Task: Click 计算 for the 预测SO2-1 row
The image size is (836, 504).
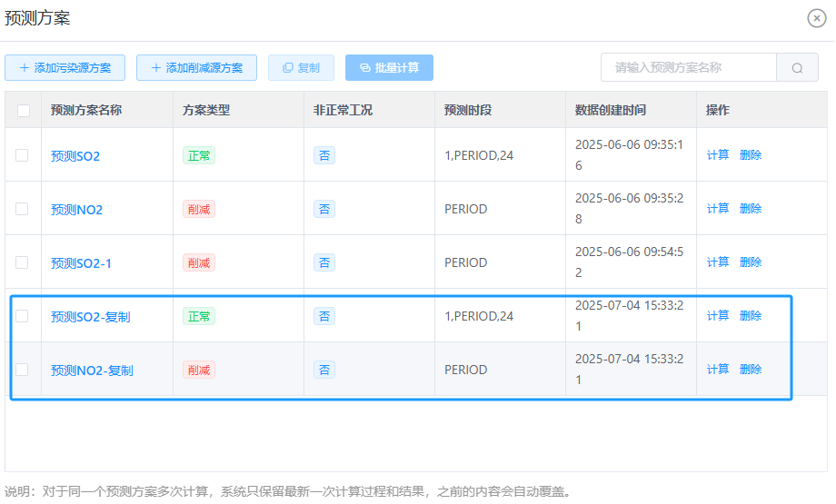Action: point(718,262)
